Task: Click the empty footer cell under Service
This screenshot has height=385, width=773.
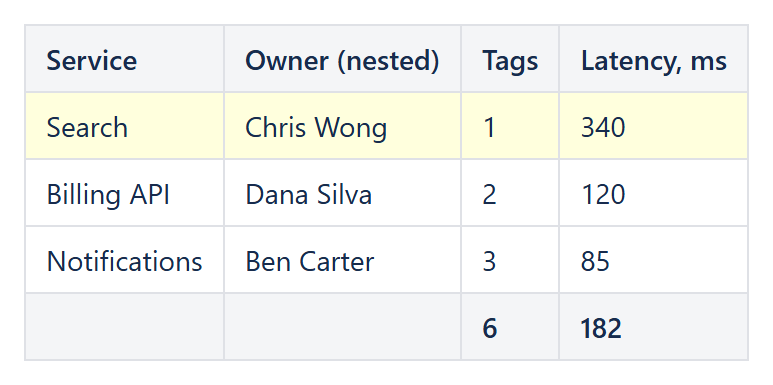Action: 124,327
